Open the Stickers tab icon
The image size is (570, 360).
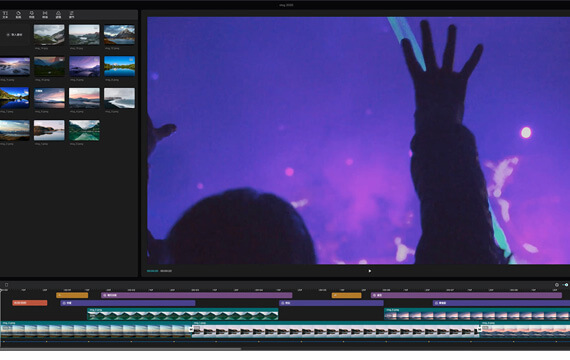[18, 15]
